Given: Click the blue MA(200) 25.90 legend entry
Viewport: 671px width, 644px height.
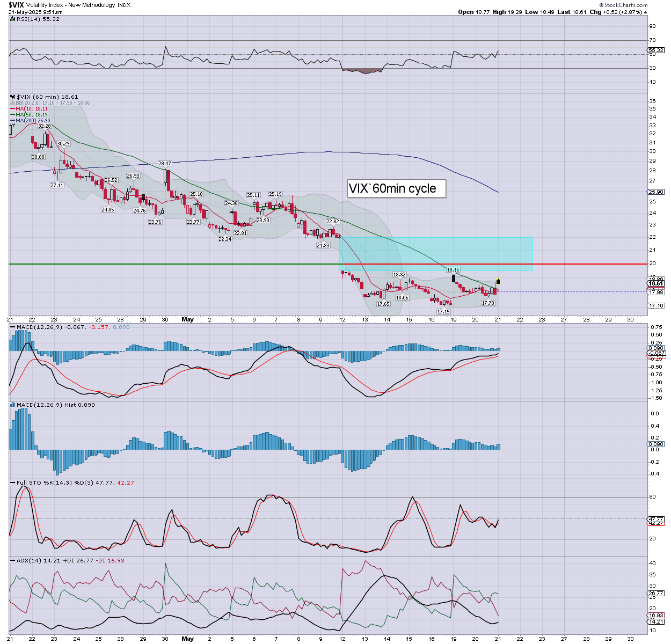Looking at the screenshot, I should coord(33,121).
